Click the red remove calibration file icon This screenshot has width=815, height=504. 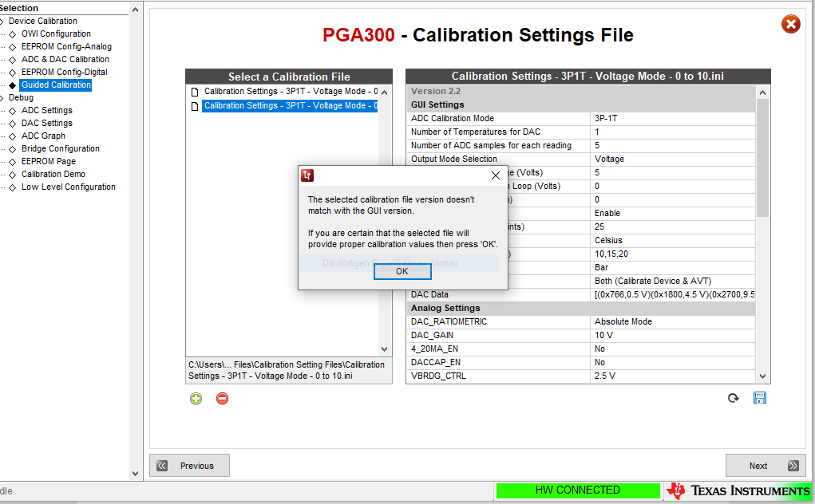coord(223,399)
